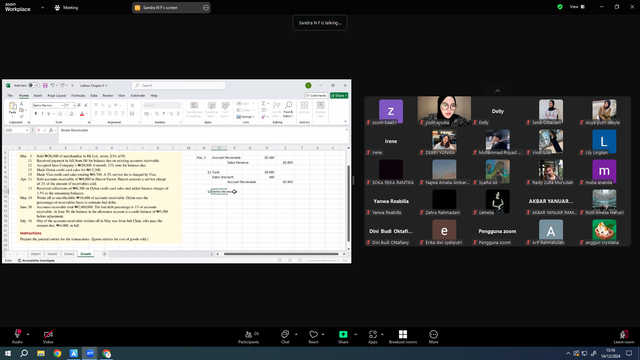
Task: Expand Share options arrow
Action: click(355, 334)
